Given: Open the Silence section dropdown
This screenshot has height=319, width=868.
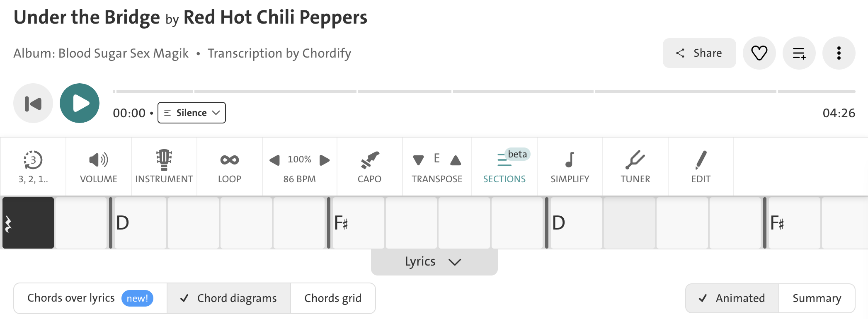Looking at the screenshot, I should pos(192,113).
